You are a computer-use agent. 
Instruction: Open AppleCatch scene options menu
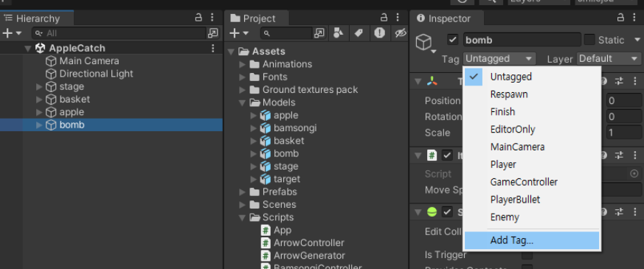point(212,49)
